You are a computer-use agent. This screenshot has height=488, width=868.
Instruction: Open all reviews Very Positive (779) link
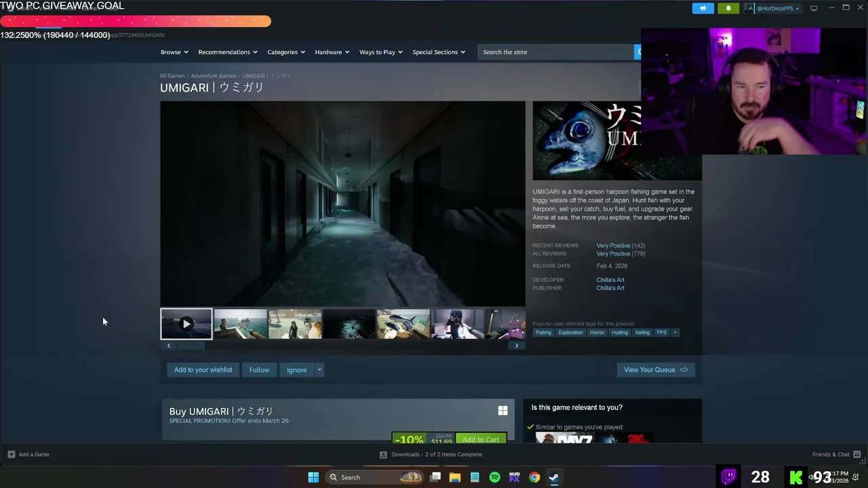pos(620,253)
